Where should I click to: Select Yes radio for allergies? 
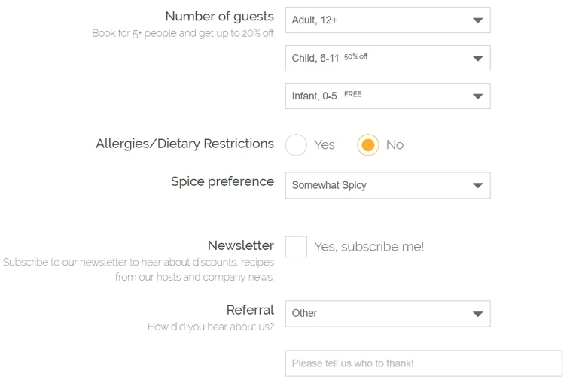coord(297,145)
